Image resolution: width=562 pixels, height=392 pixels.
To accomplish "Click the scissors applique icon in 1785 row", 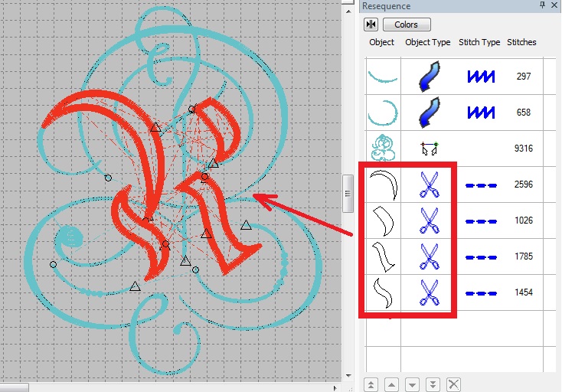I will tap(429, 257).
